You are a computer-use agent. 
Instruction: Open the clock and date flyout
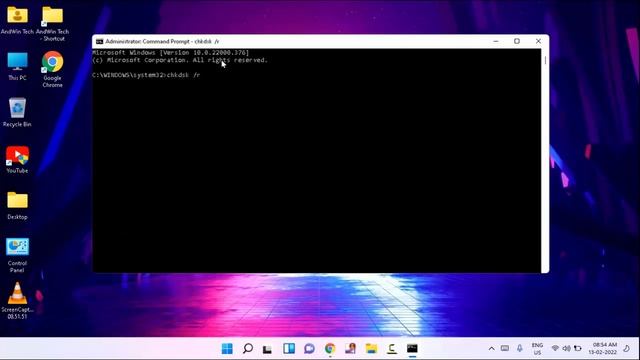pyautogui.click(x=603, y=349)
